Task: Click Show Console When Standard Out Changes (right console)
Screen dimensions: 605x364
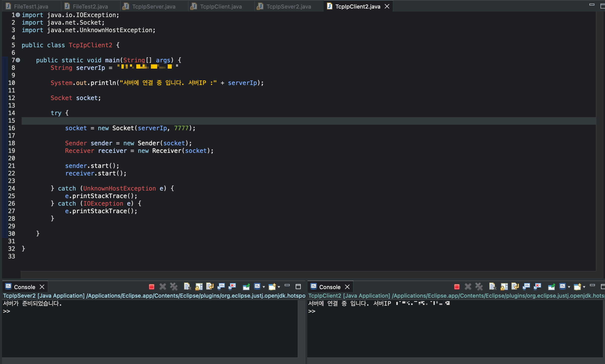Action: (526, 287)
